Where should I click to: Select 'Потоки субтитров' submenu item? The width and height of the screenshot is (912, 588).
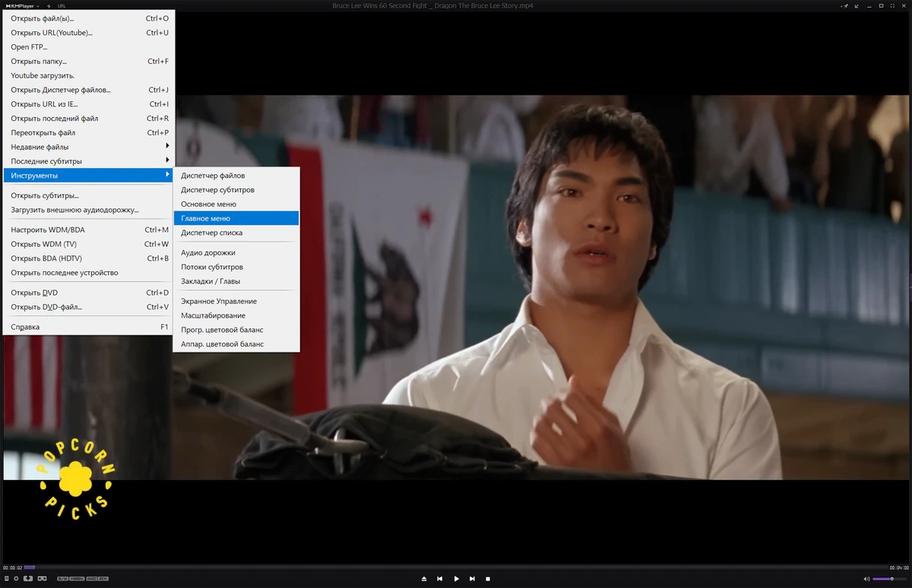click(236, 267)
